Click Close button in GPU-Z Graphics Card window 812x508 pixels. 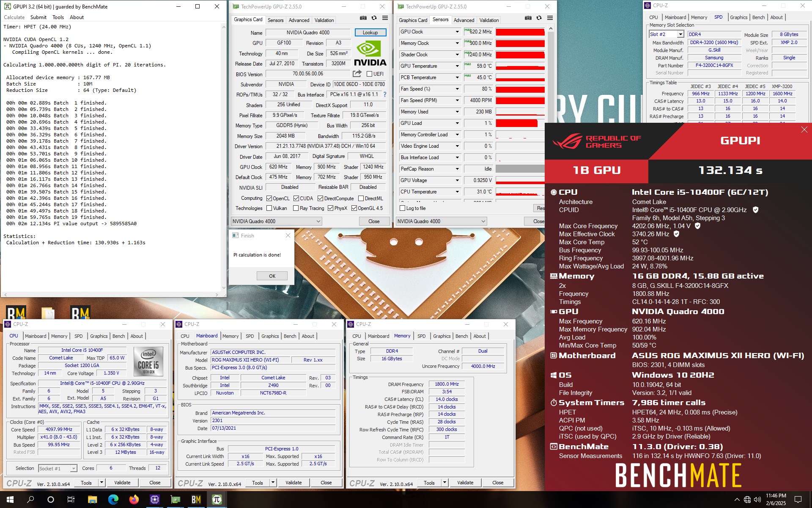(x=374, y=221)
